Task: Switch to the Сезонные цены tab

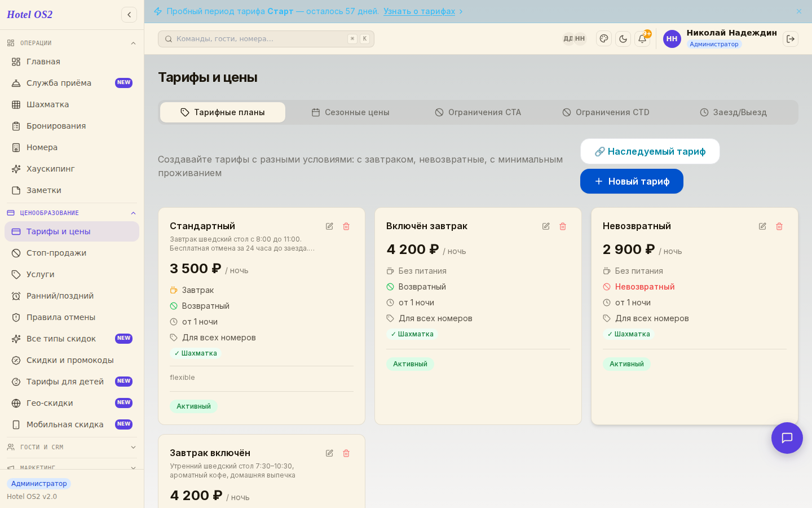Action: tap(350, 112)
